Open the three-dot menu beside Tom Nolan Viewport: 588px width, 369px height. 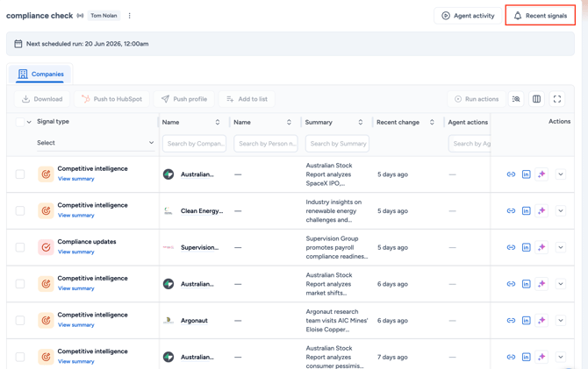(129, 16)
